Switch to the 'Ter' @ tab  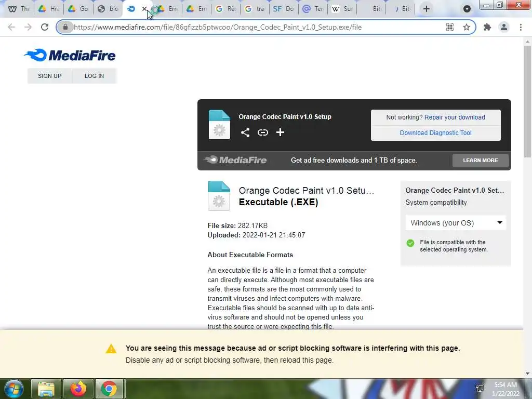(x=313, y=9)
